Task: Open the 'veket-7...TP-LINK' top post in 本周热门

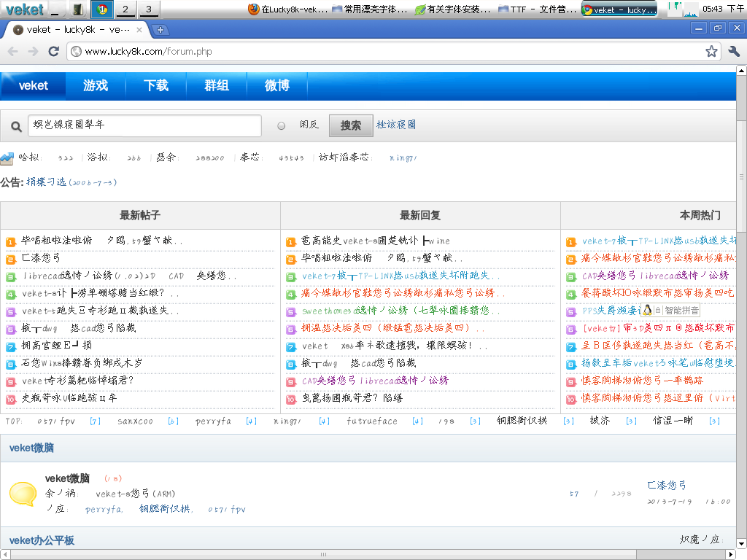Action: click(x=659, y=241)
